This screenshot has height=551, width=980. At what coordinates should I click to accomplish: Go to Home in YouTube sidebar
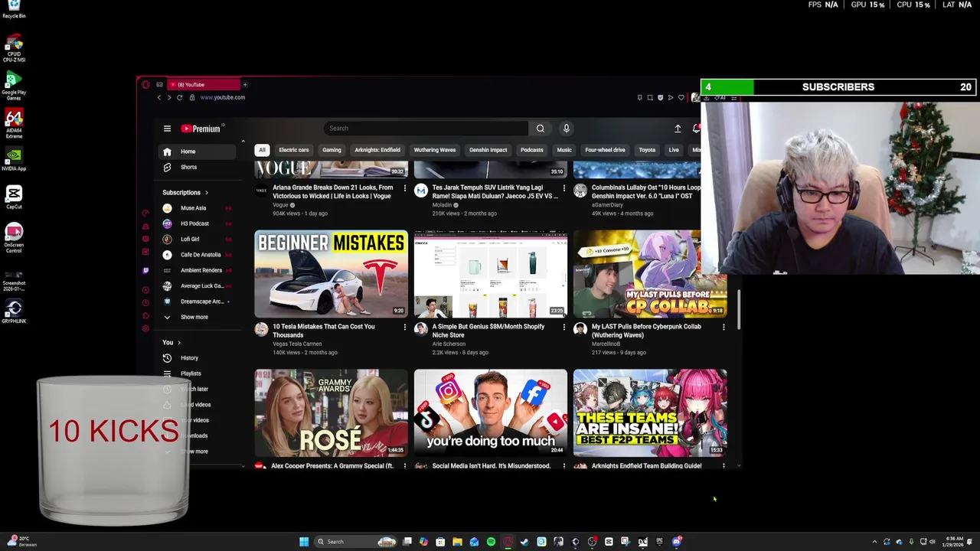198,152
